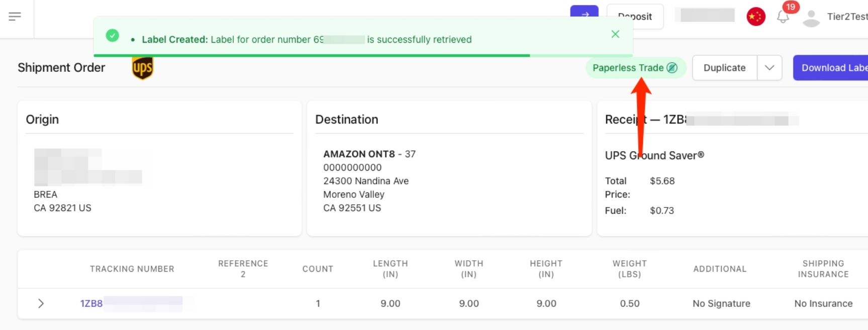Click the UPS carrier logo

142,68
